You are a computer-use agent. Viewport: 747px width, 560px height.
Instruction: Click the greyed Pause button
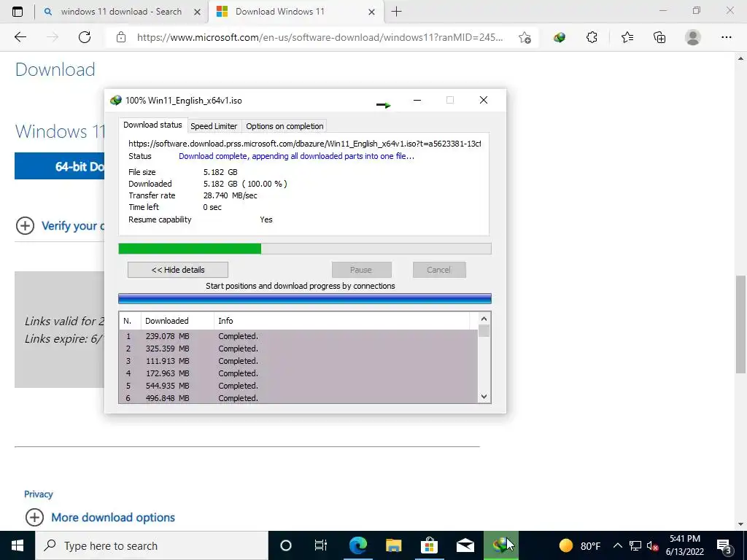362,270
